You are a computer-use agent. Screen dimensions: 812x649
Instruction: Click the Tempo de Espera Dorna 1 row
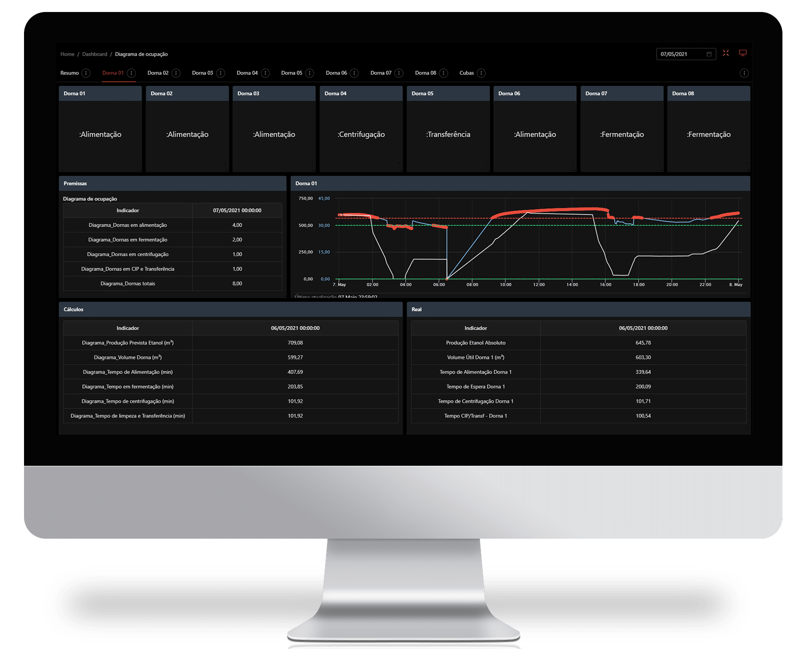click(578, 386)
